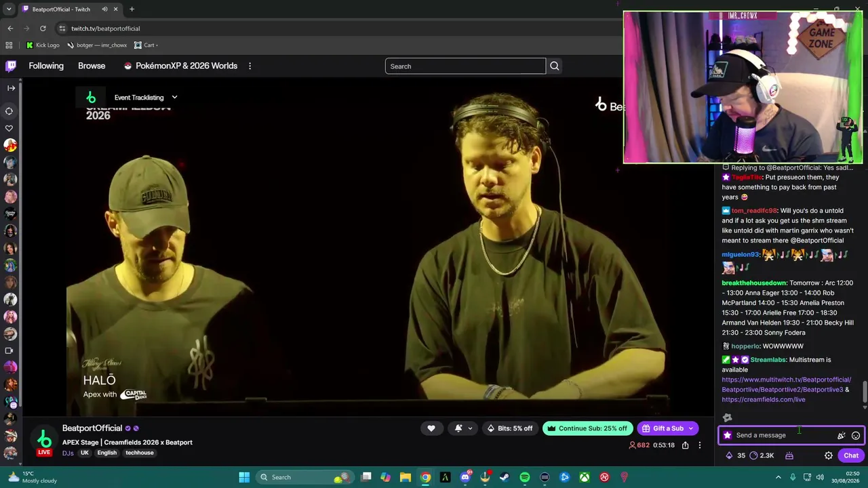
Task: Open the chat treasure chest icon
Action: (x=789, y=455)
